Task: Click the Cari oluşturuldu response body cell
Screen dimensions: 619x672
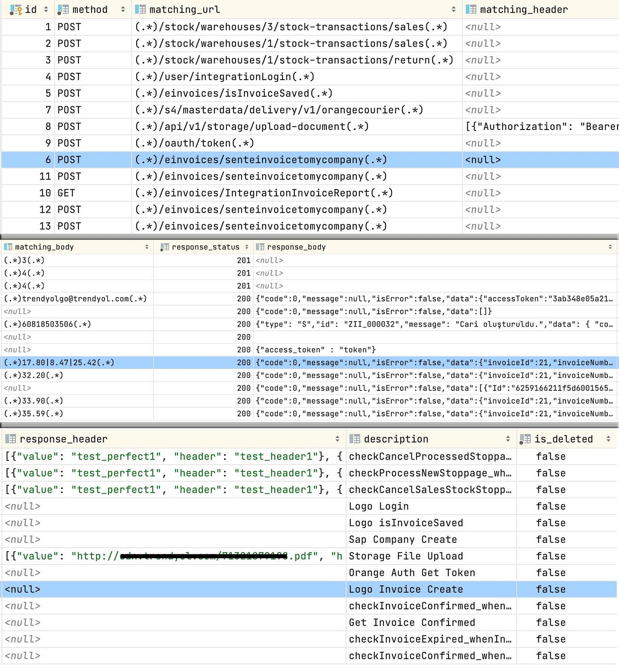Action: (435, 324)
